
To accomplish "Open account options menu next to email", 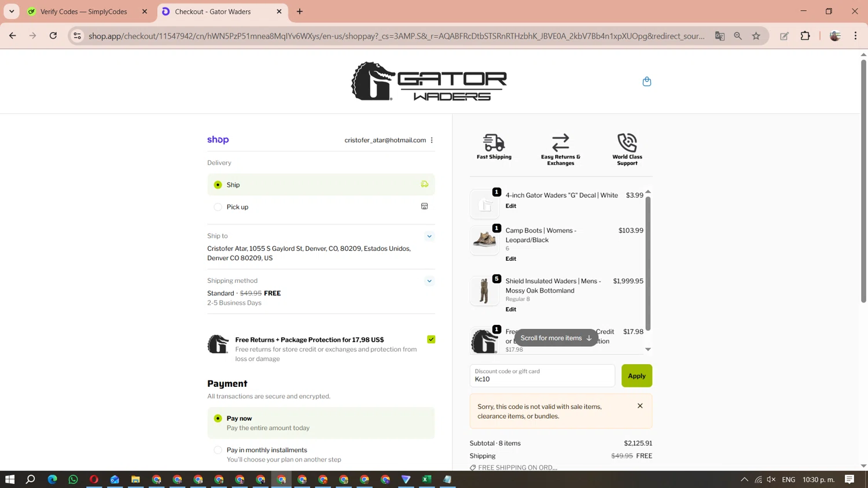I will (x=432, y=140).
